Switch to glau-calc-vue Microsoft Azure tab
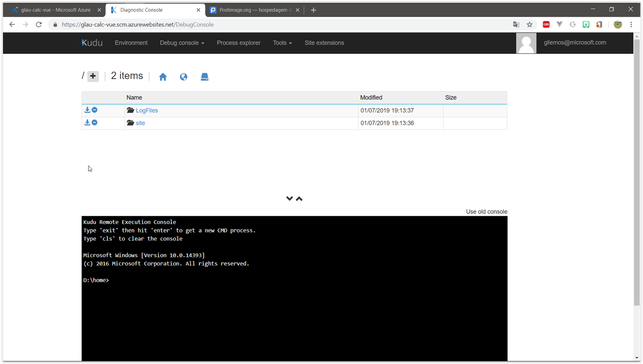The image size is (643, 364). tap(56, 10)
